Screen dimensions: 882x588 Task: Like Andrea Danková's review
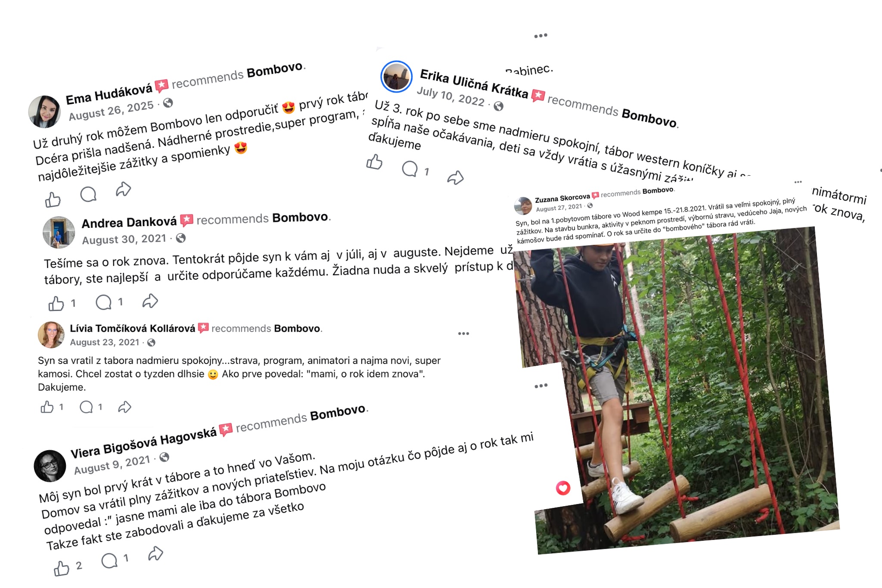coord(56,303)
